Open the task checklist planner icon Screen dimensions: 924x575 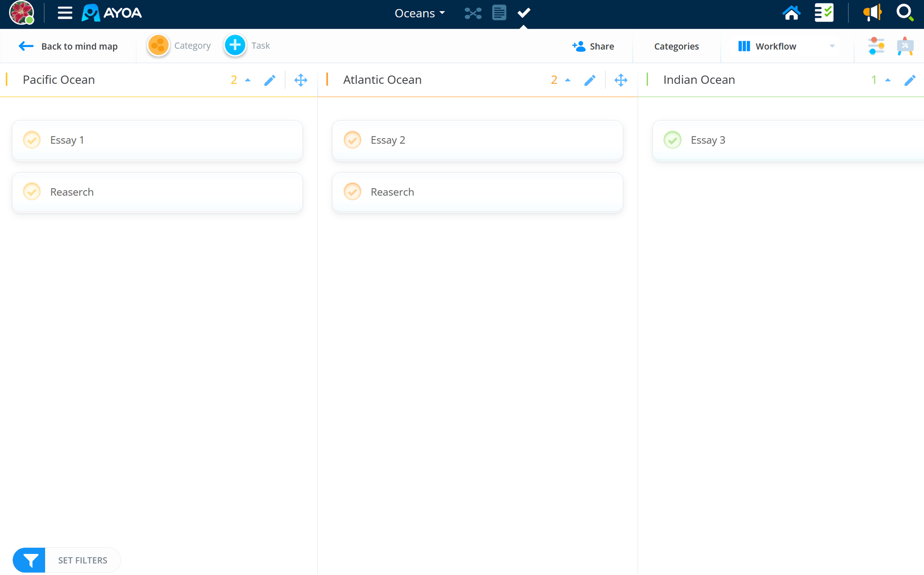point(824,13)
